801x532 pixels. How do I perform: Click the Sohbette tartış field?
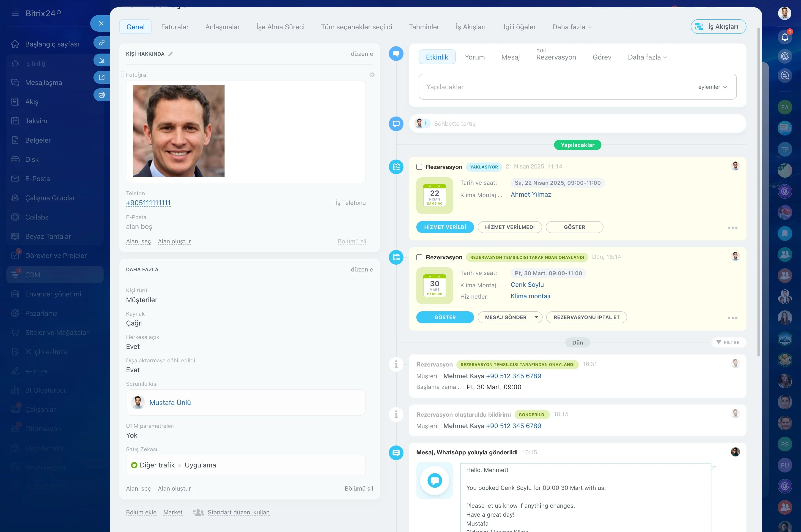click(x=577, y=124)
